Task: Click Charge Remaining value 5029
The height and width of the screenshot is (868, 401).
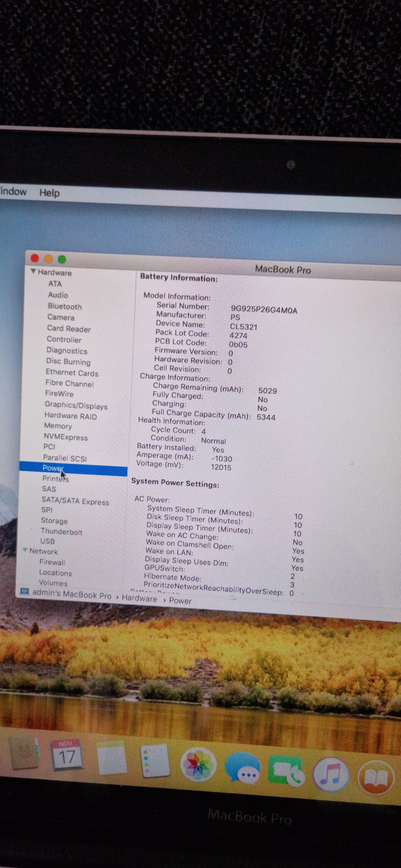Action: 267,390
